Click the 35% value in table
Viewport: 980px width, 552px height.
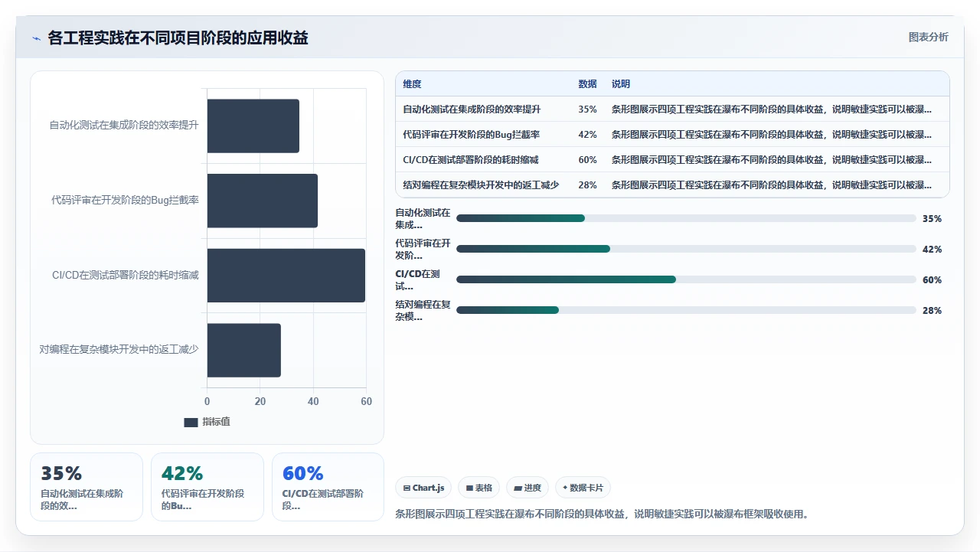[587, 109]
